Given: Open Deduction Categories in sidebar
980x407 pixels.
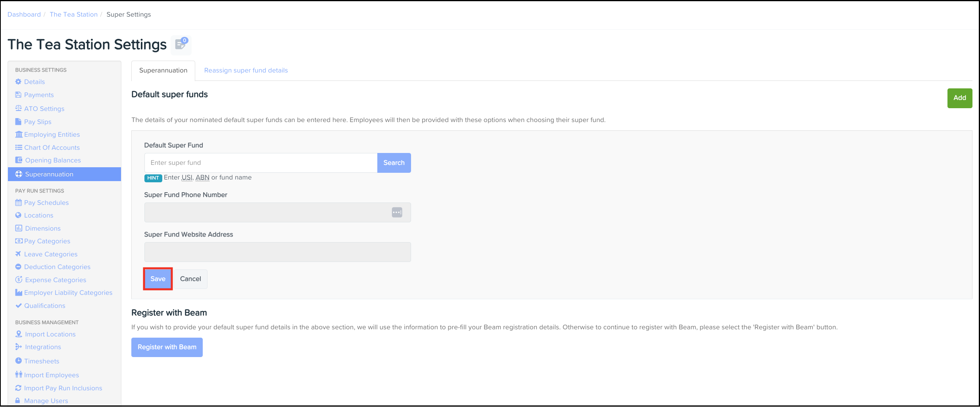Looking at the screenshot, I should point(57,267).
